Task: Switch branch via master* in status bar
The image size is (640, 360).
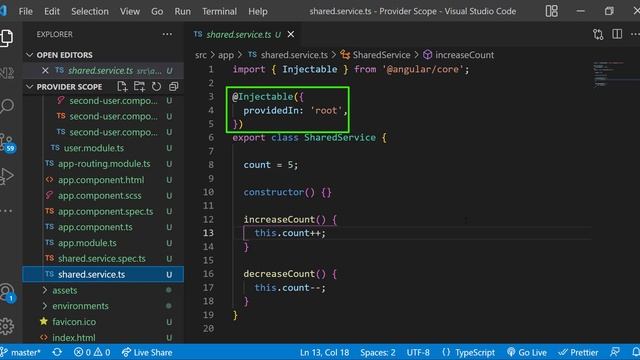Action: [x=20, y=352]
